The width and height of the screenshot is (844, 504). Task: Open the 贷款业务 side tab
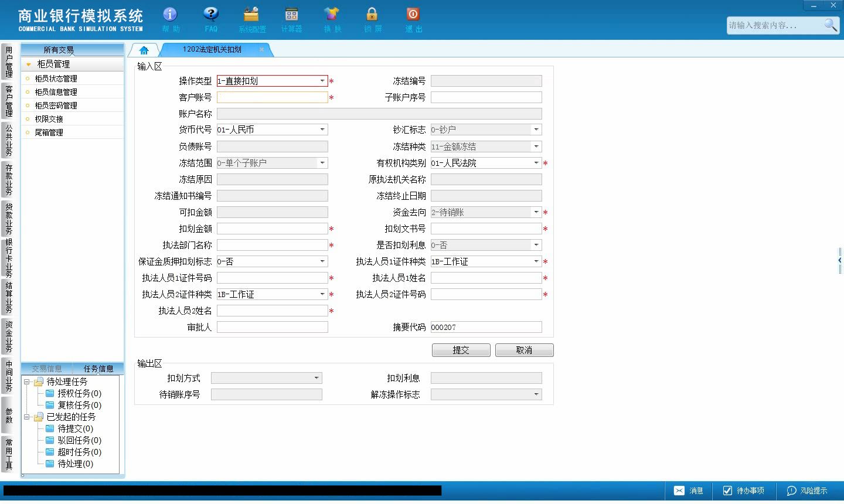click(9, 218)
